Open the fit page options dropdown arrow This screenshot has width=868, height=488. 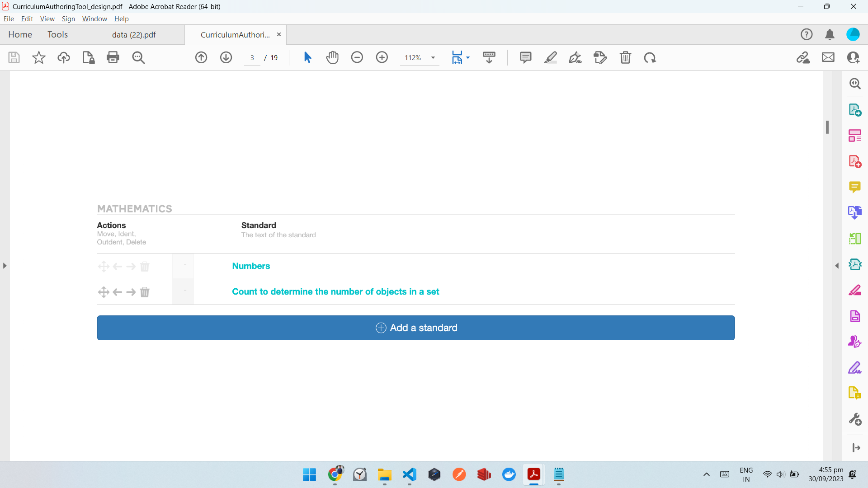[468, 57]
